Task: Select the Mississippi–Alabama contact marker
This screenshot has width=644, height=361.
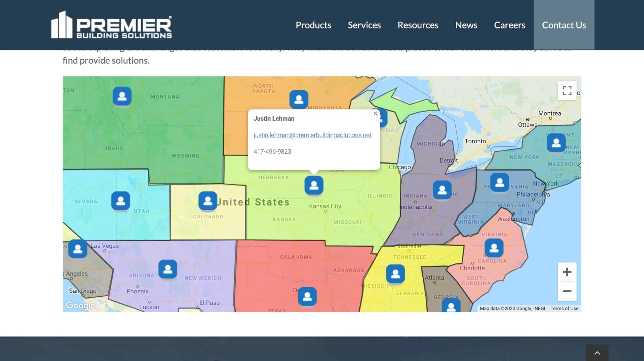Action: click(395, 274)
